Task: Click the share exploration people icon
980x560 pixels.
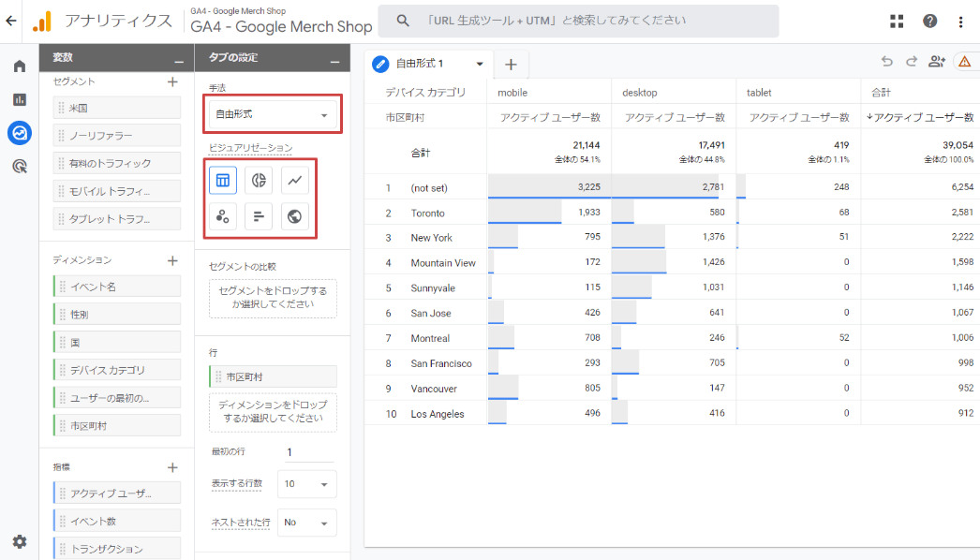Action: (x=936, y=61)
